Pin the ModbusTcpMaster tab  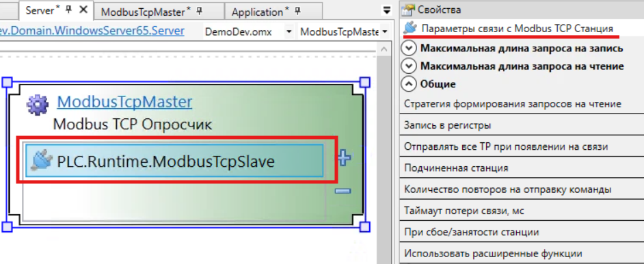click(x=199, y=12)
